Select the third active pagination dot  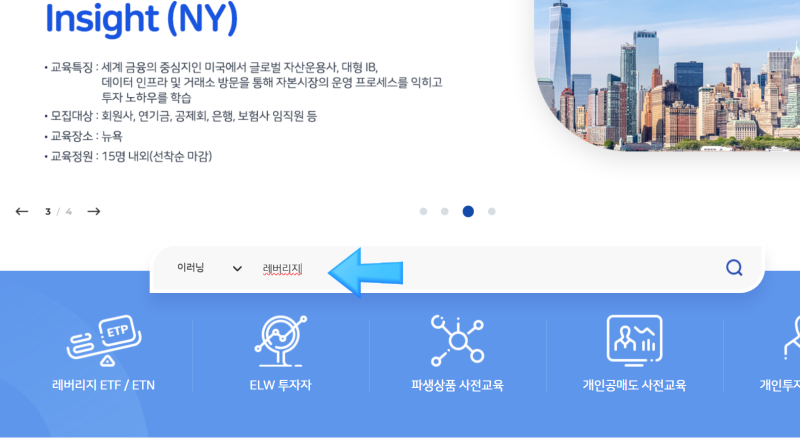(468, 211)
